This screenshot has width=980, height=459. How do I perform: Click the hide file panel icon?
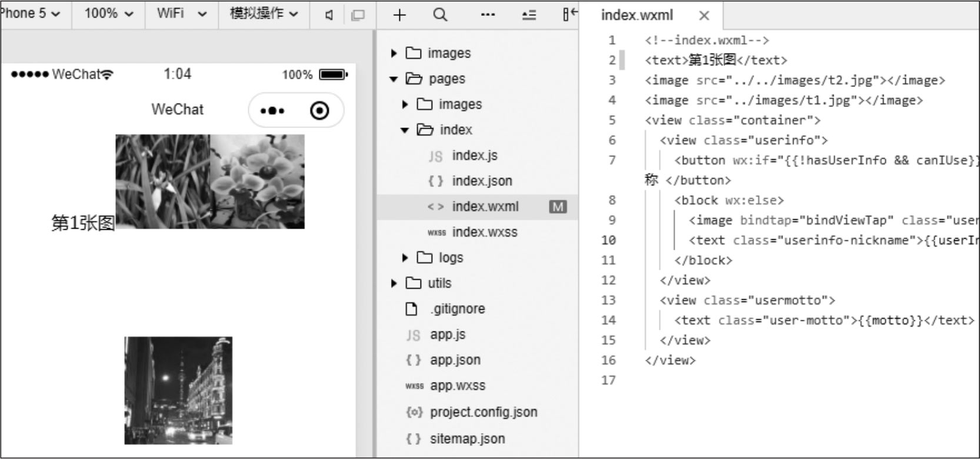click(x=569, y=14)
